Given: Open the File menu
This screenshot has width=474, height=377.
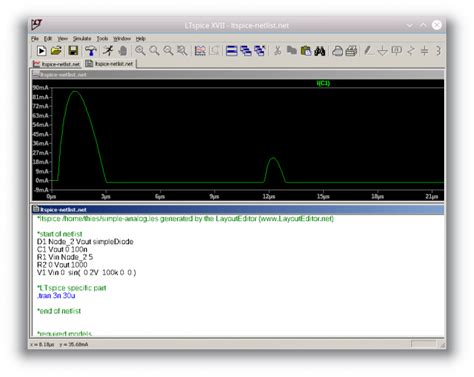Looking at the screenshot, I should (35, 39).
